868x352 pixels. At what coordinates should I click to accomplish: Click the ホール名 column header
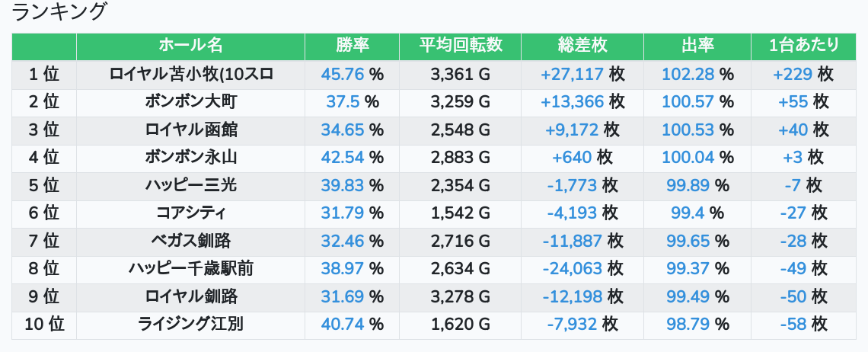190,45
